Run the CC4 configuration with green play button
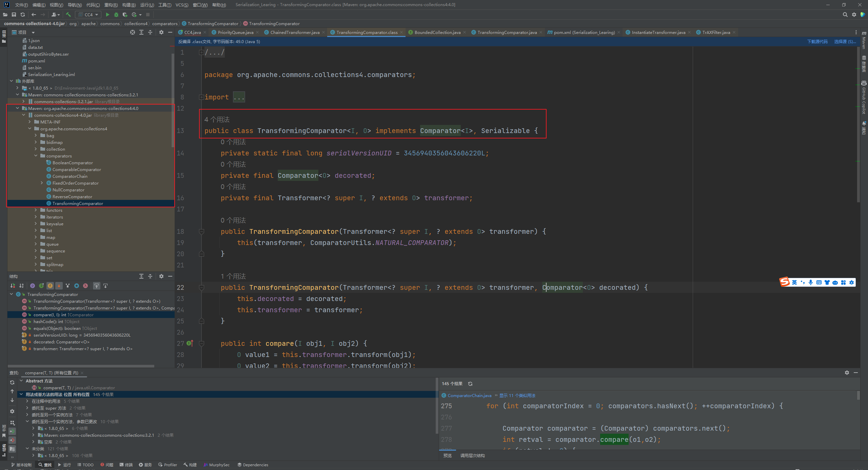The image size is (868, 470). point(107,15)
